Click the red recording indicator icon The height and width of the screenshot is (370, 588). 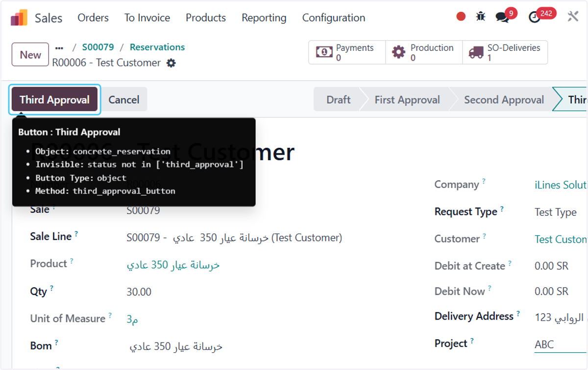pyautogui.click(x=461, y=17)
